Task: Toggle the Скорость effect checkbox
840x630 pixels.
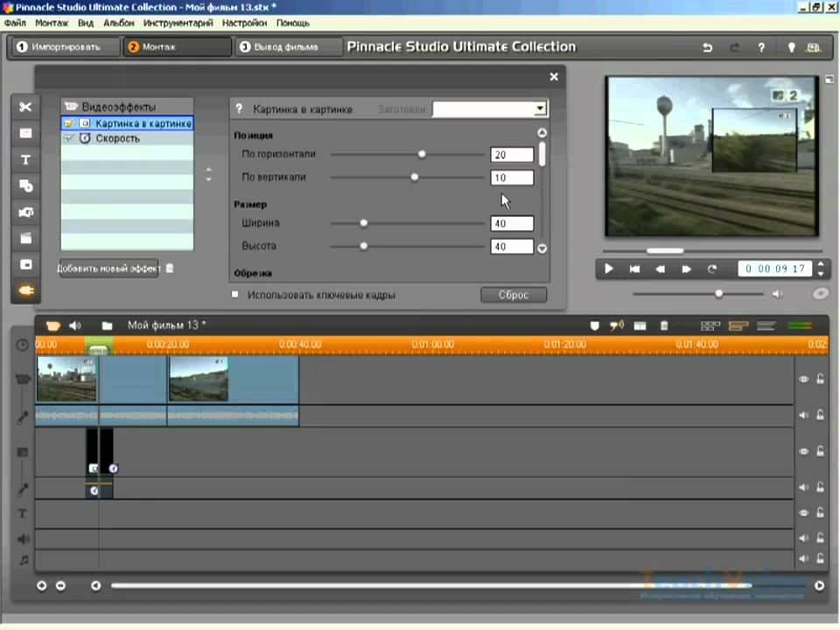Action: point(68,138)
